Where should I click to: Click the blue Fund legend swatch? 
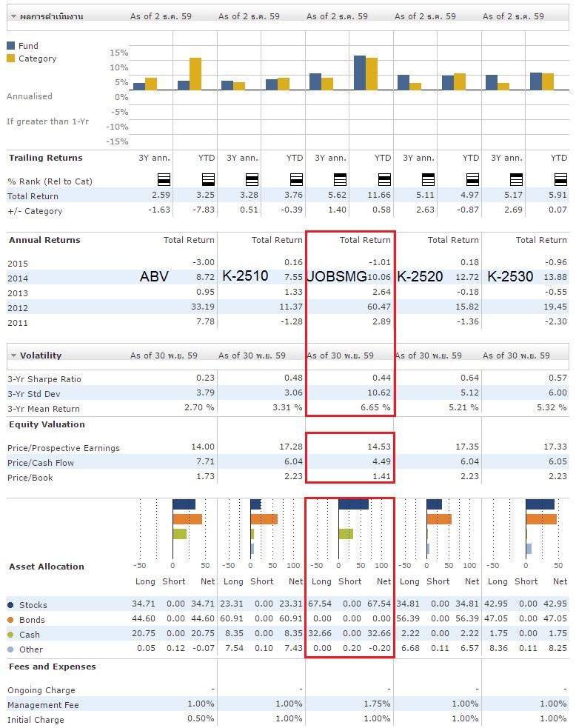click(x=11, y=46)
